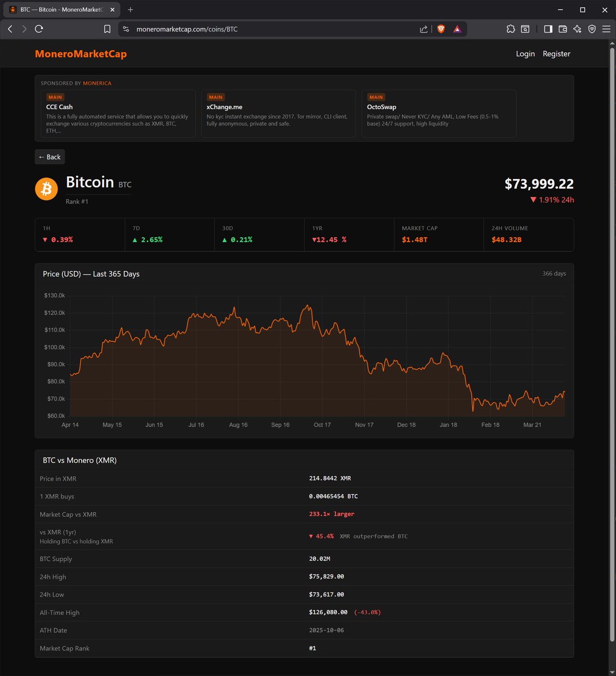Open the browser extensions puzzle icon
This screenshot has height=676, width=616.
511,29
